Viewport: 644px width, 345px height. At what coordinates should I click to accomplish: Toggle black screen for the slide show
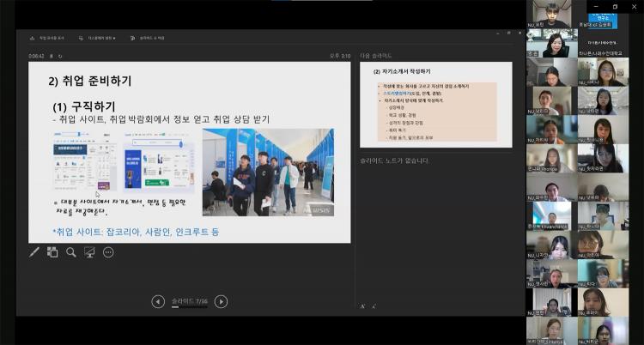pos(89,252)
